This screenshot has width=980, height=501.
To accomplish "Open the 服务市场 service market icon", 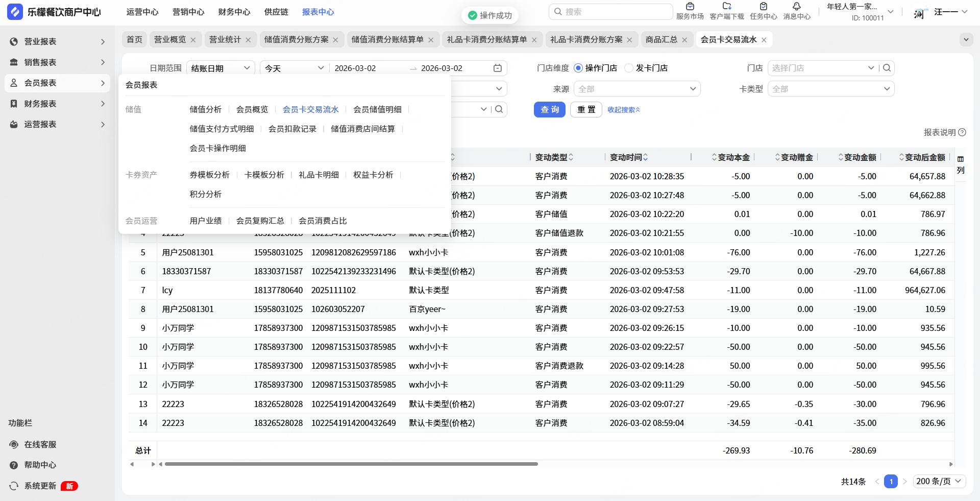I will coord(690,7).
